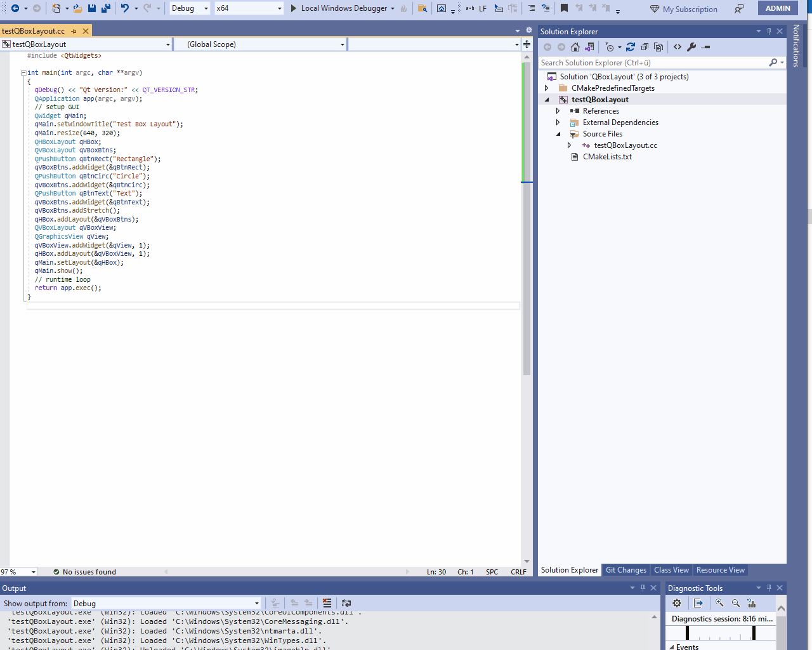Collapse the main function code fold
812x650 pixels.
tap(23, 73)
